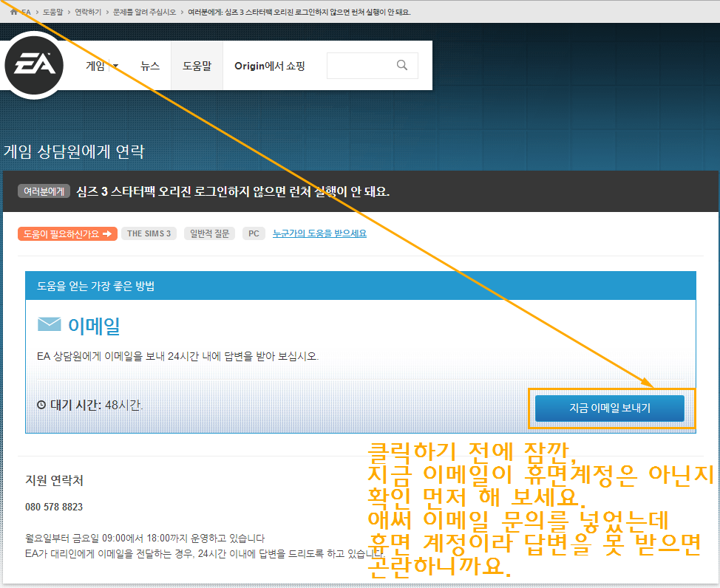Image resolution: width=720 pixels, height=588 pixels.
Task: Click the EA 상담원에게 이메일을 보내 description text
Action: [177, 356]
